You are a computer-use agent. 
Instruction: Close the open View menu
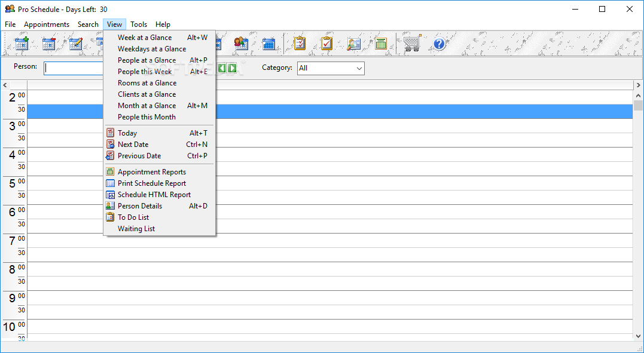point(115,24)
